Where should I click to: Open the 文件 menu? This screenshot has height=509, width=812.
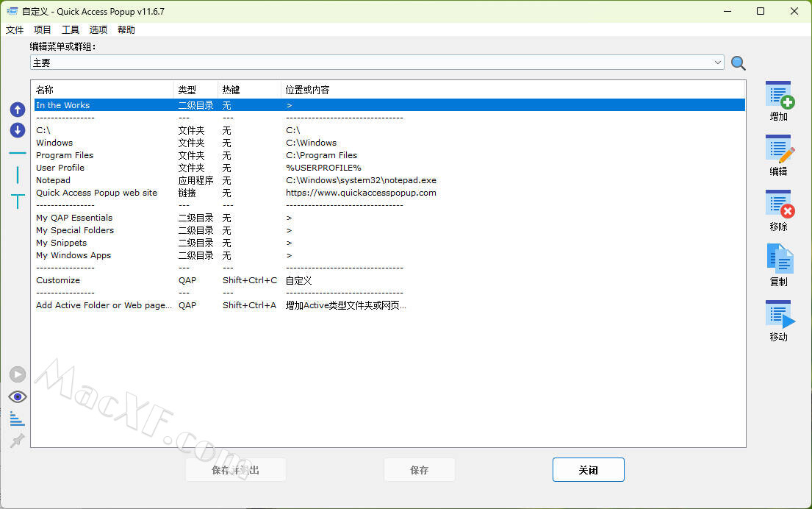(15, 30)
